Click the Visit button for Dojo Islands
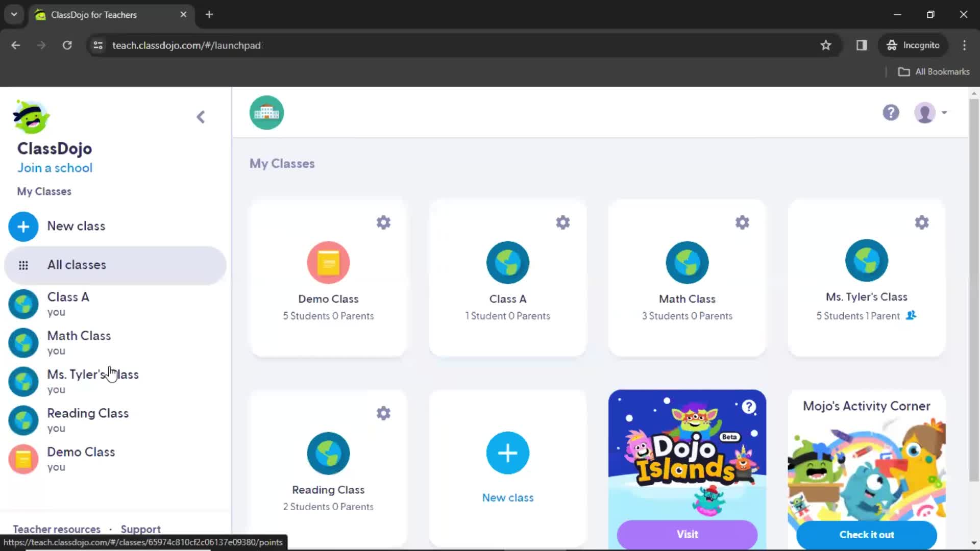 coord(687,534)
